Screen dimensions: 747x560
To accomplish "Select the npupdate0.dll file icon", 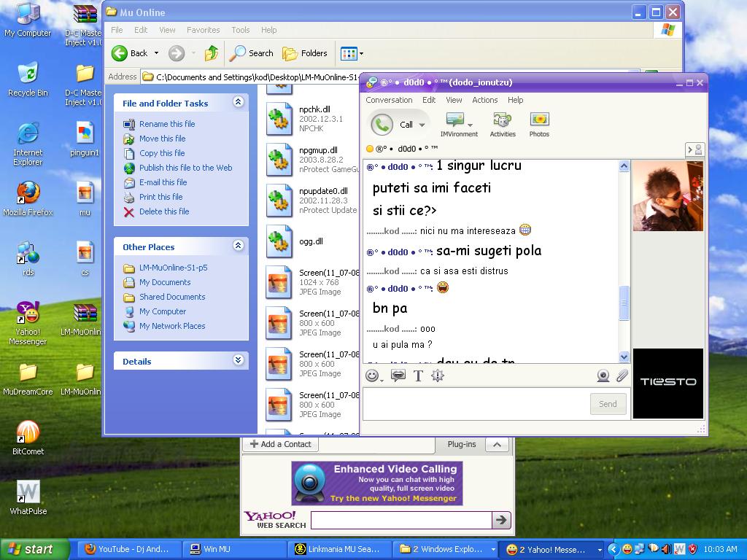I will (279, 201).
